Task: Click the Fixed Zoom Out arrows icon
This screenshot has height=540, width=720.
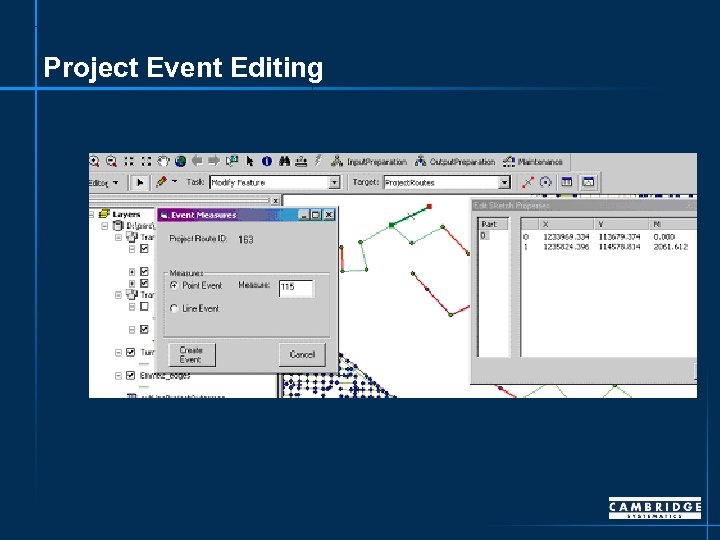Action: tap(146, 162)
